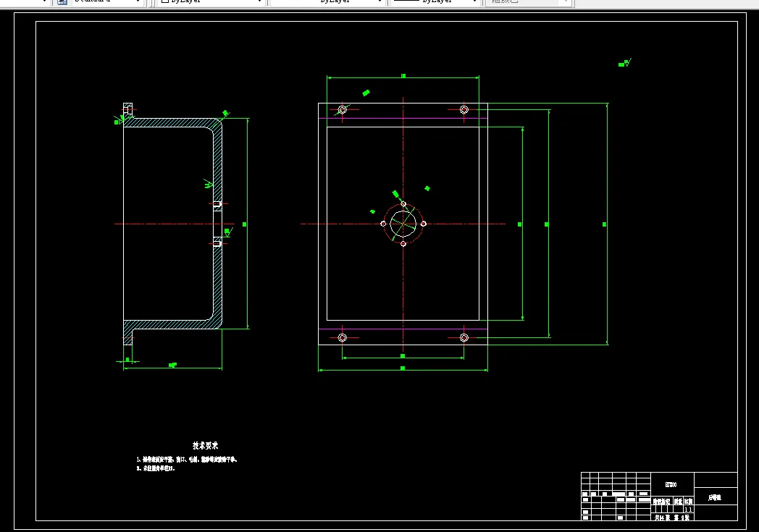Select the small bolt hole left of central bore
Viewport: 759px width, 532px height.
pos(383,224)
